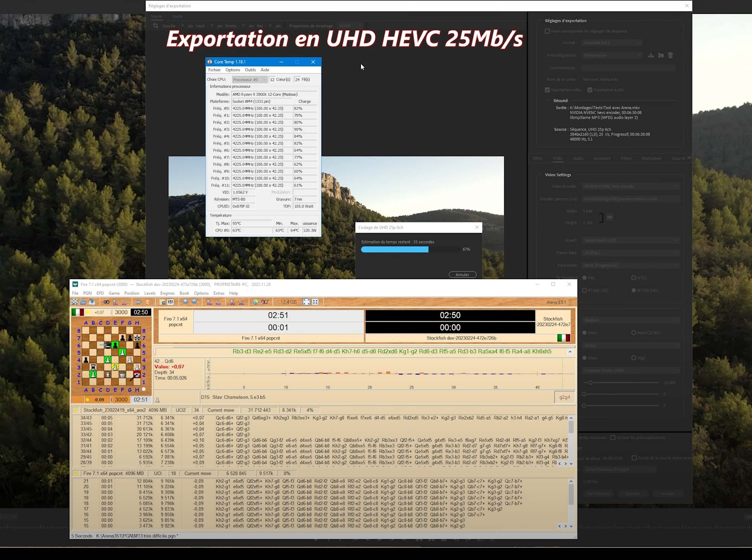The height and width of the screenshot is (560, 752).
Task: Toggle 'Faire correspondre les réglages de séquence' checkbox
Action: tap(547, 31)
